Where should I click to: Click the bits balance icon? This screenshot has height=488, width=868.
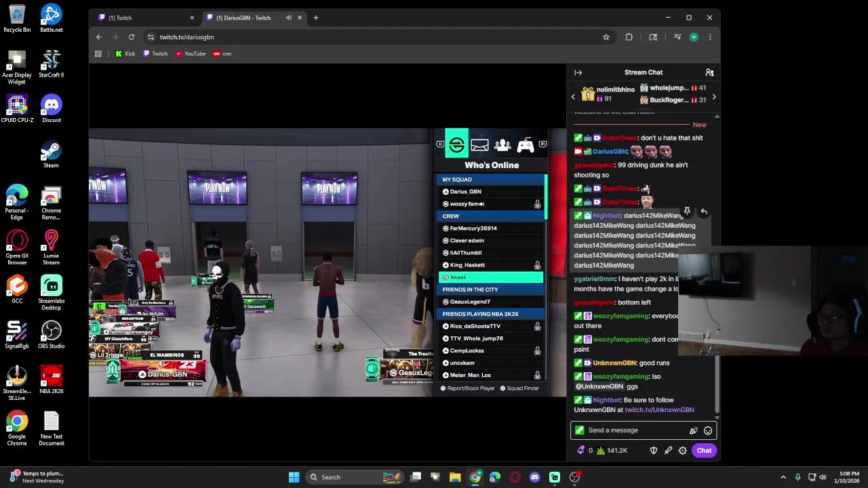point(581,451)
